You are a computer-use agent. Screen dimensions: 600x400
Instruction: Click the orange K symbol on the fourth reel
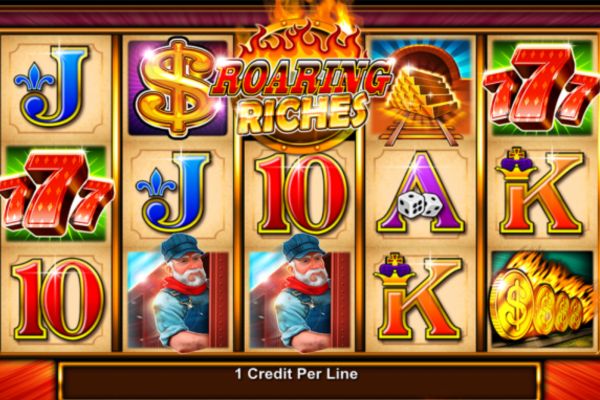point(419,297)
